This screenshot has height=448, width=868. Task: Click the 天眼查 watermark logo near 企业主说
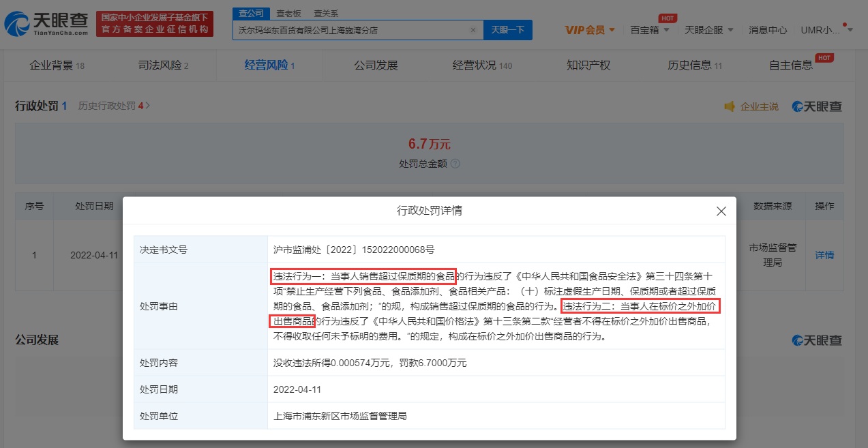click(816, 106)
